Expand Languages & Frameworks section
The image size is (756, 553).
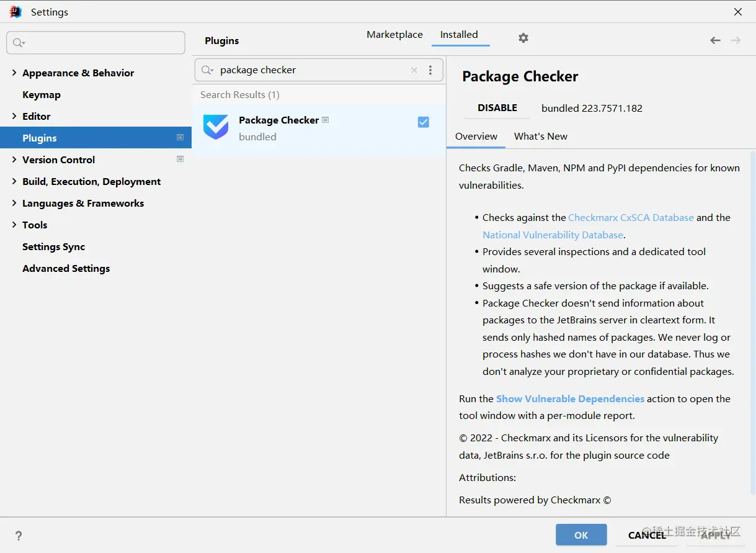coord(14,203)
